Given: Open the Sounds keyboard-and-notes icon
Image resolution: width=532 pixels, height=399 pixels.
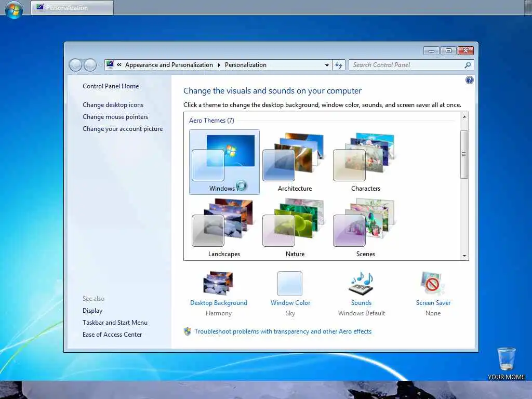Looking at the screenshot, I should (362, 283).
